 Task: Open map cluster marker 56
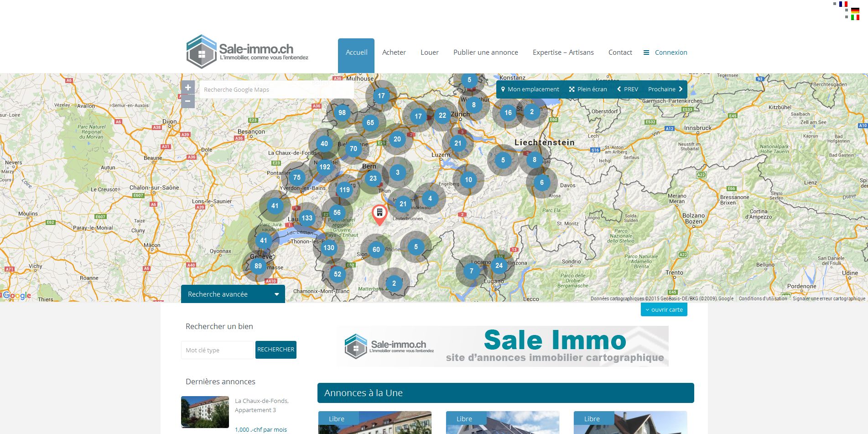coord(337,213)
